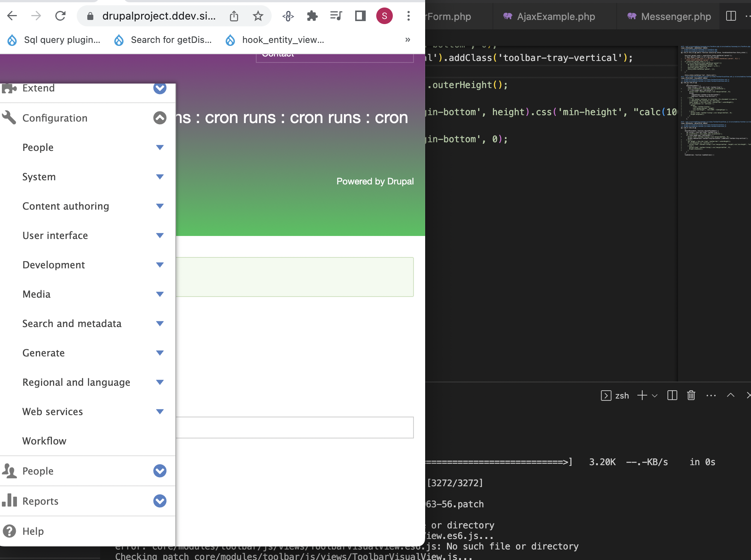Image resolution: width=751 pixels, height=560 pixels.
Task: Split the terminal pane
Action: [x=672, y=395]
